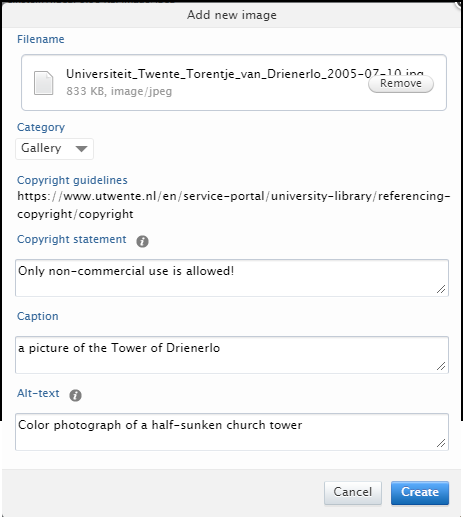The height and width of the screenshot is (519, 463).
Task: Click Create to add the image
Action: (x=420, y=492)
